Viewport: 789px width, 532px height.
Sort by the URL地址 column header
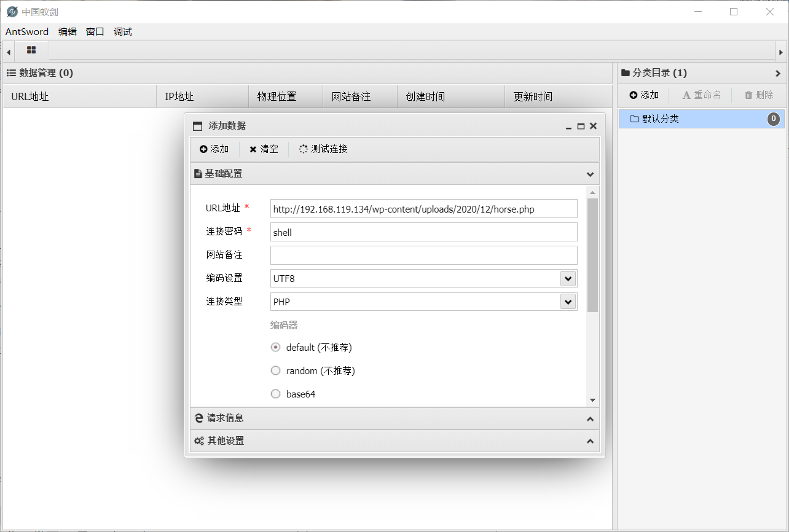80,96
